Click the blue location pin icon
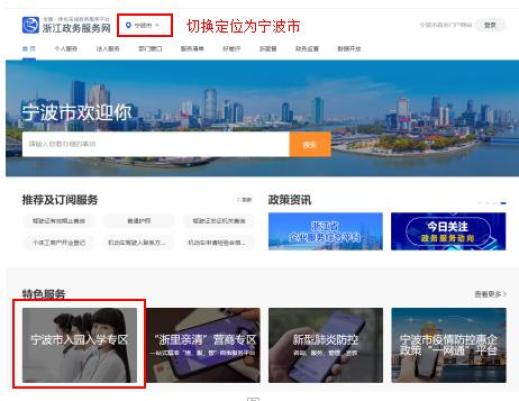Screen dimensions: 519x401 tap(128, 25)
